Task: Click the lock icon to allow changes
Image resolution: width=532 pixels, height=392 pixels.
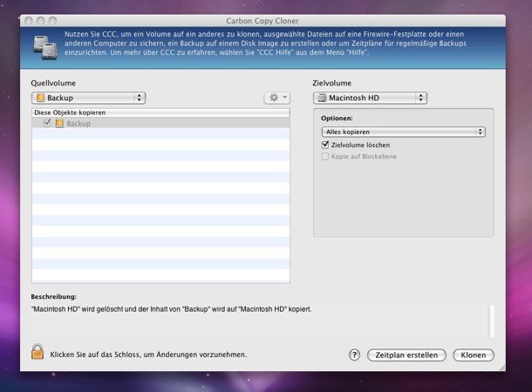Action: [x=38, y=352]
